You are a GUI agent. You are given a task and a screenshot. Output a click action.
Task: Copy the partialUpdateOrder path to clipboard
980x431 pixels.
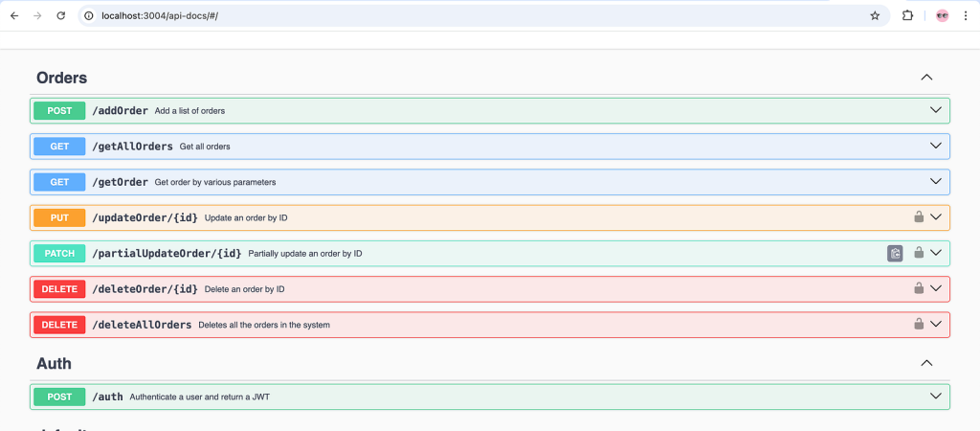tap(895, 253)
